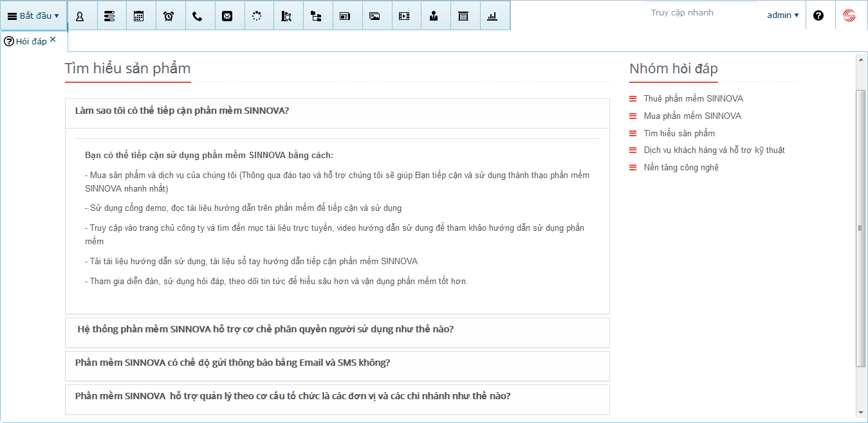Image resolution: width=868 pixels, height=423 pixels.
Task: Open the Thuê phần mềm SINNOVA group
Action: [x=694, y=98]
